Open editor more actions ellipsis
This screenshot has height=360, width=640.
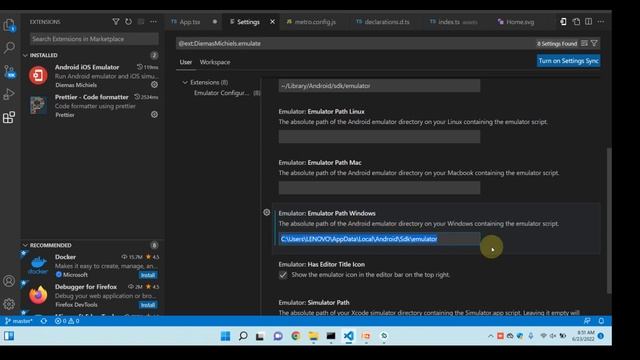601,22
